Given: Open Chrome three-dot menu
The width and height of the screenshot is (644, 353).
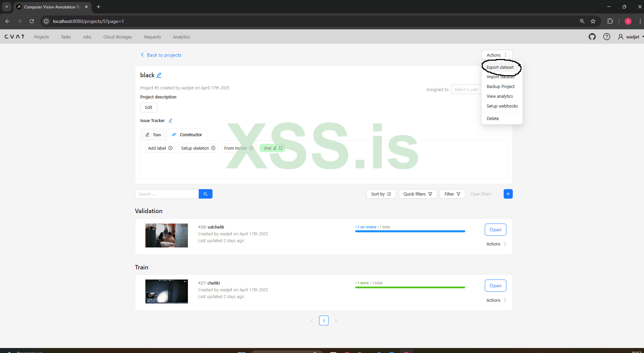Looking at the screenshot, I should (640, 21).
